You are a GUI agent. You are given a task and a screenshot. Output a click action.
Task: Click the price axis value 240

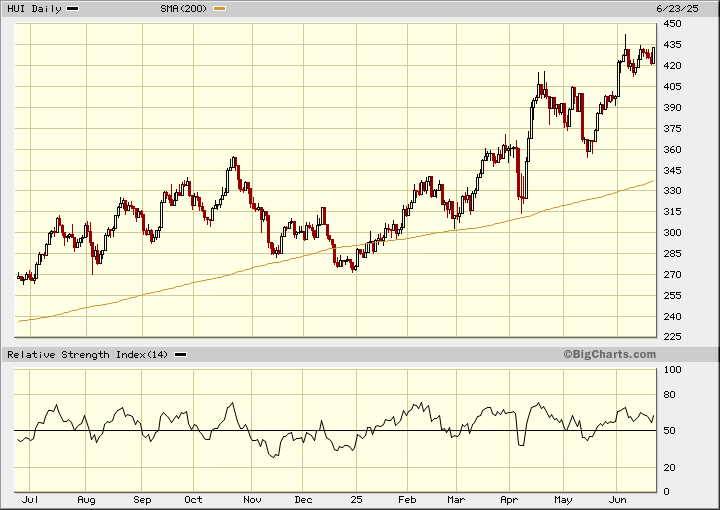672,316
